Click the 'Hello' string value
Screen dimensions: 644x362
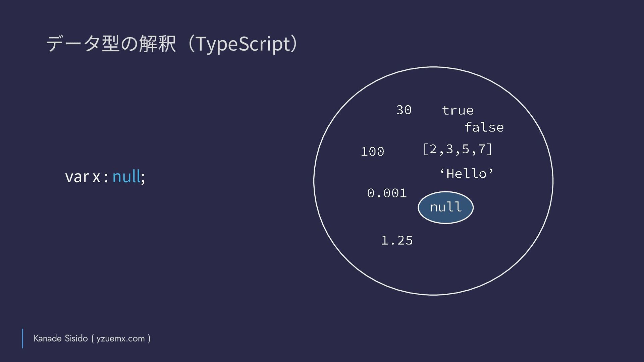coord(466,174)
